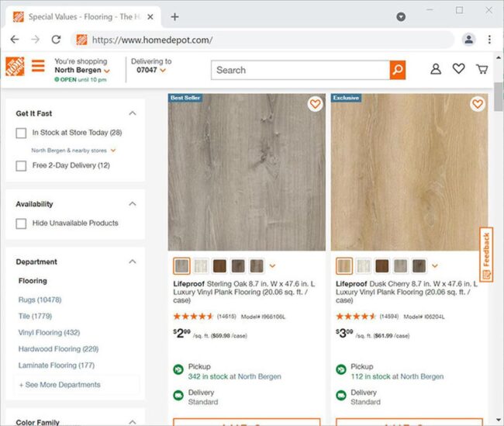Collapse the Get It Fast section
This screenshot has width=504, height=426.
(133, 113)
